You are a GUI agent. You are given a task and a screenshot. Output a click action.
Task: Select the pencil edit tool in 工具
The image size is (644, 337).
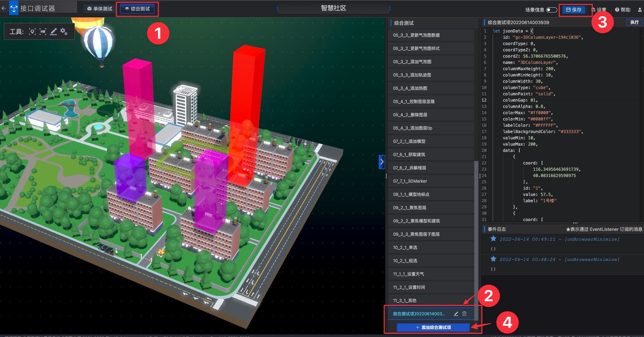(x=53, y=32)
